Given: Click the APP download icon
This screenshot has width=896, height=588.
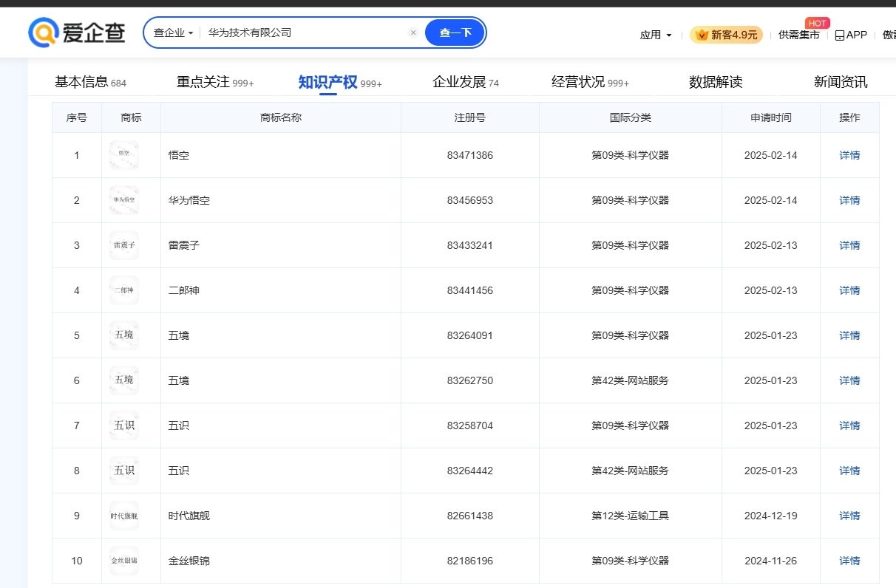Looking at the screenshot, I should pos(840,35).
